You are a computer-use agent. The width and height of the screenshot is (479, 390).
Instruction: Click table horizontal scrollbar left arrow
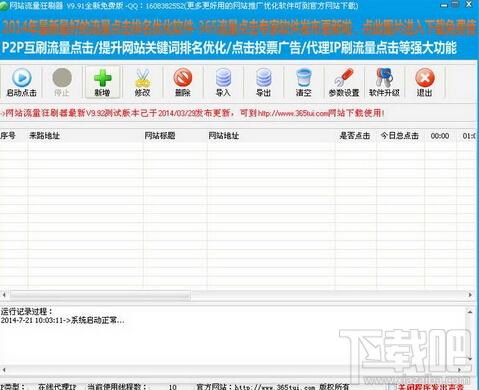coord(4,295)
